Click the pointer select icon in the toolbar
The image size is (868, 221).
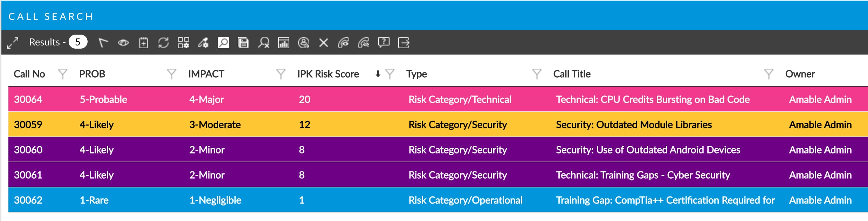coord(103,43)
